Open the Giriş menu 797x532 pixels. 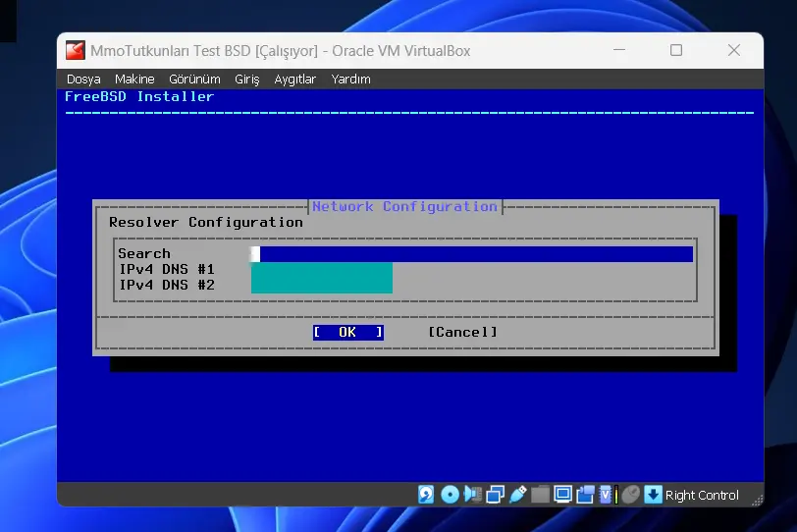[x=247, y=80]
